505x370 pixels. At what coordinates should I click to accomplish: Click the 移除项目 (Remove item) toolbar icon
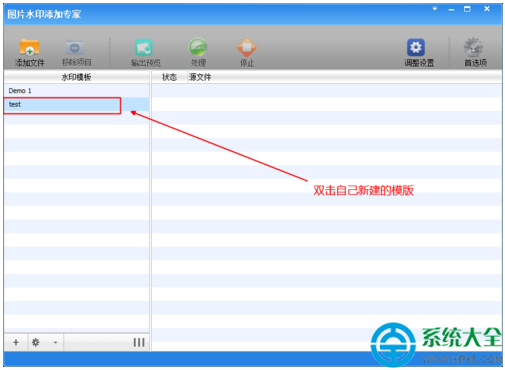pyautogui.click(x=76, y=52)
